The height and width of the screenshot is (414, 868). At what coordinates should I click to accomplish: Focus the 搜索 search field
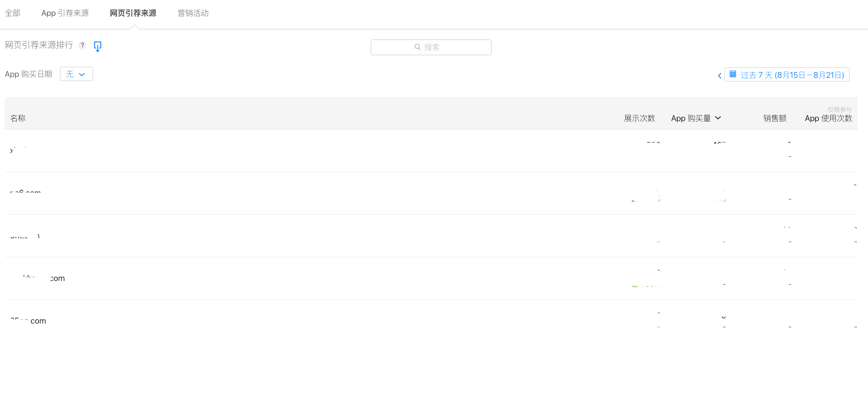tap(431, 47)
